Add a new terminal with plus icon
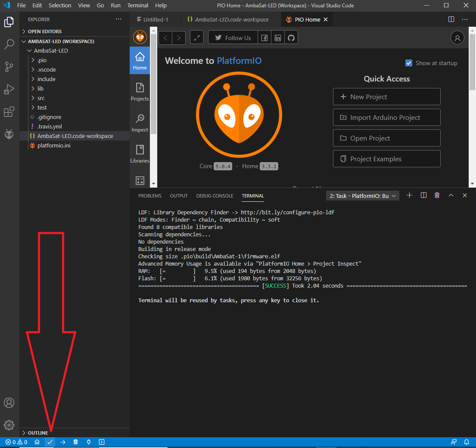Viewport: 476px width, 448px height. click(409, 195)
